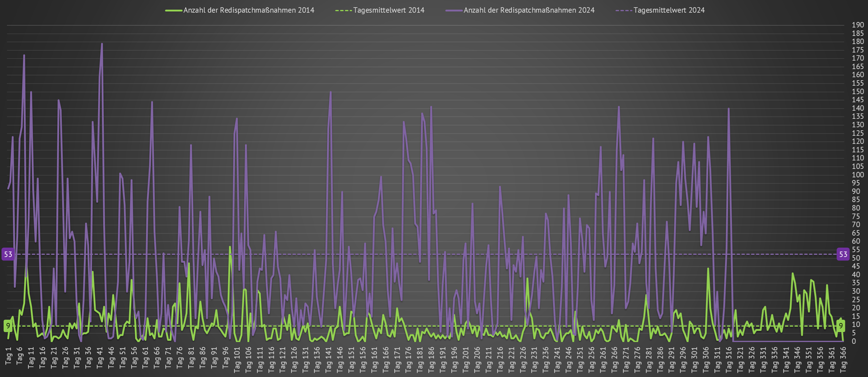Image resolution: width=868 pixels, height=377 pixels.
Task: Select the left green 9 data label
Action: click(8, 326)
